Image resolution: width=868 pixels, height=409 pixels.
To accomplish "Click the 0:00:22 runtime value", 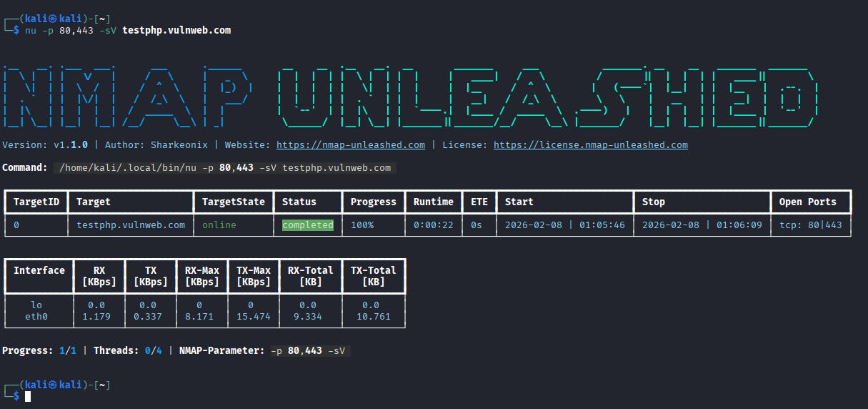I will (x=434, y=225).
